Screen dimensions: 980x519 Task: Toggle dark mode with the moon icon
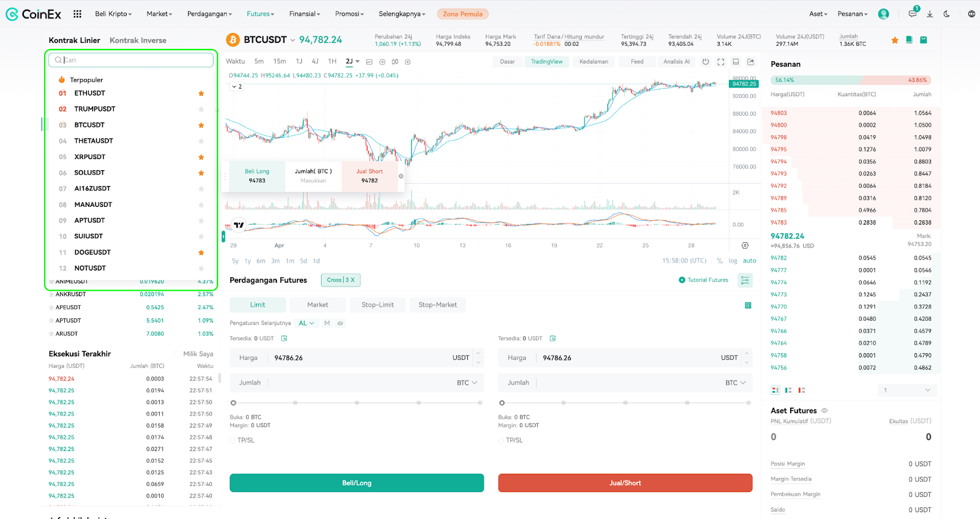[x=946, y=13]
